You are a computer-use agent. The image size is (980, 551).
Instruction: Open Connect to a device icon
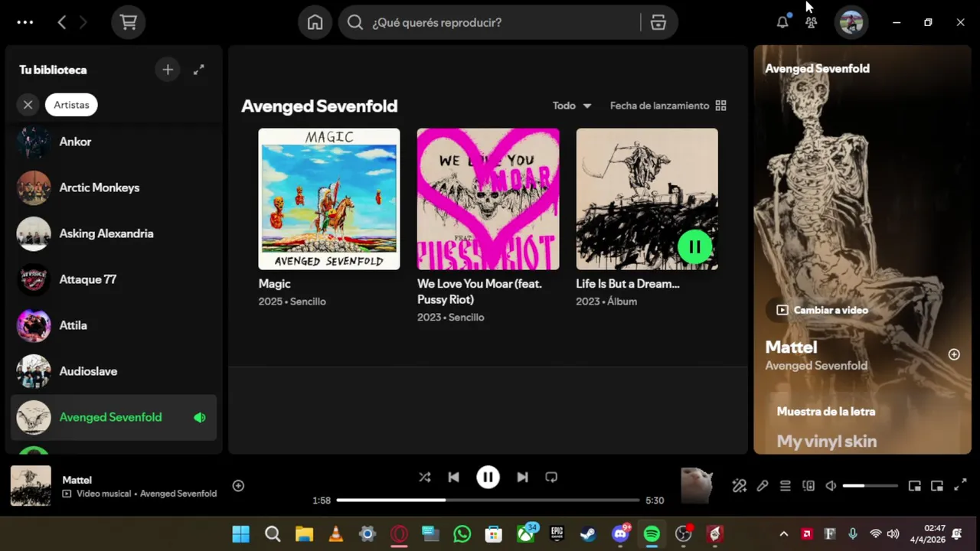click(808, 486)
